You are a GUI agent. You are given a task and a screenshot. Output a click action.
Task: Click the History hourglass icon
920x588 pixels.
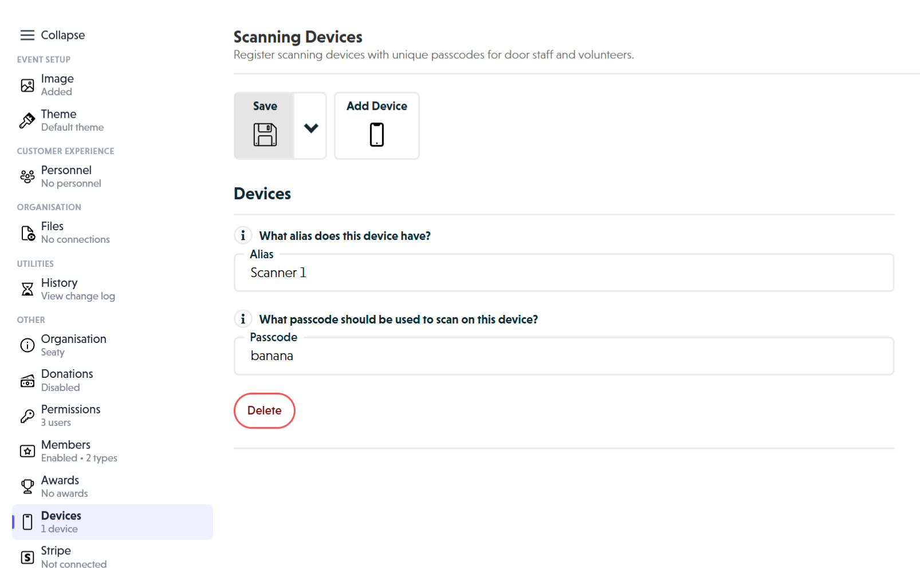(27, 289)
